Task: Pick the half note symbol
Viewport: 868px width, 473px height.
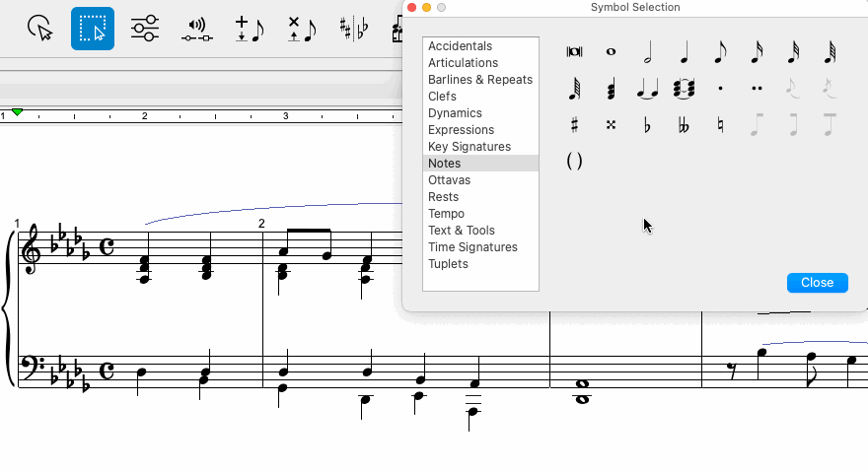Action: click(x=647, y=52)
